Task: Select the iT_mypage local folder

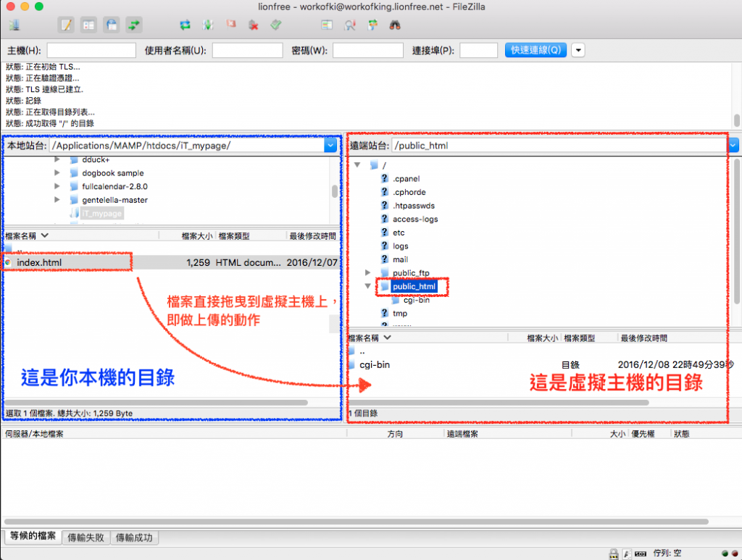Action: tap(101, 213)
